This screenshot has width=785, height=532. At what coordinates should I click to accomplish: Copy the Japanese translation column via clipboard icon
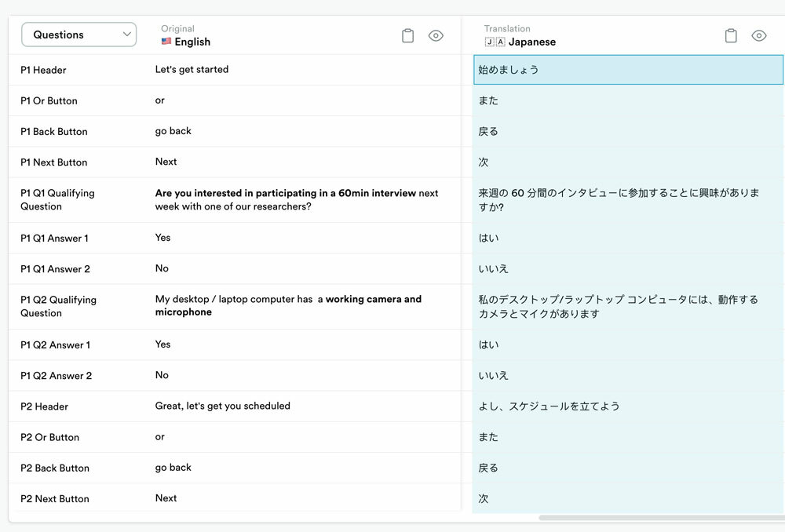(x=731, y=35)
